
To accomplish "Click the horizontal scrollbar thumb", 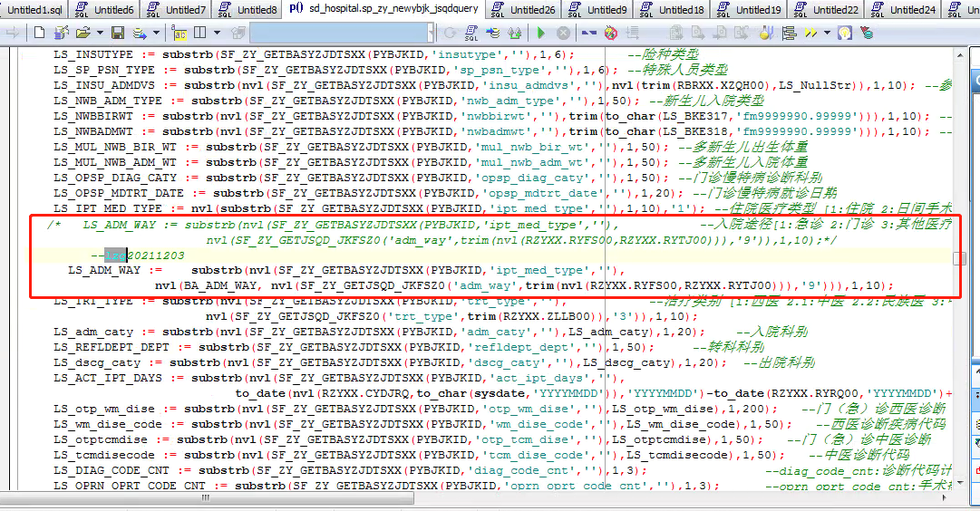I will 207,498.
